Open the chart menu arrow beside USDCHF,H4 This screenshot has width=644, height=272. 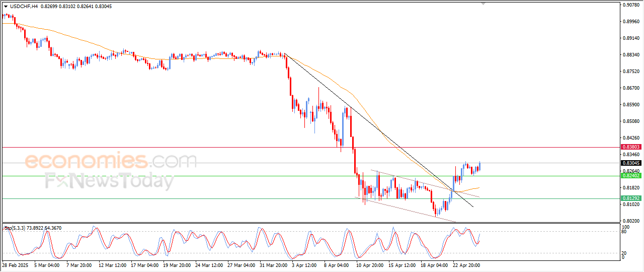tap(6, 7)
